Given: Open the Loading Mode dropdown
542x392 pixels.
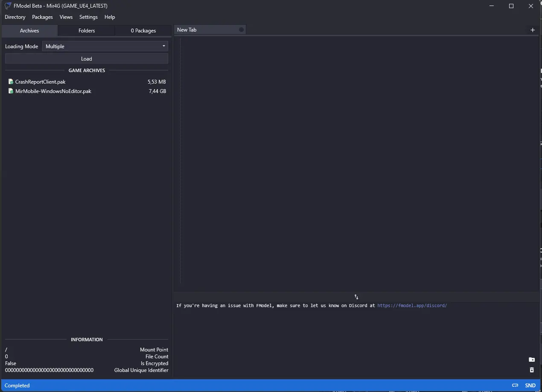Looking at the screenshot, I should 105,46.
